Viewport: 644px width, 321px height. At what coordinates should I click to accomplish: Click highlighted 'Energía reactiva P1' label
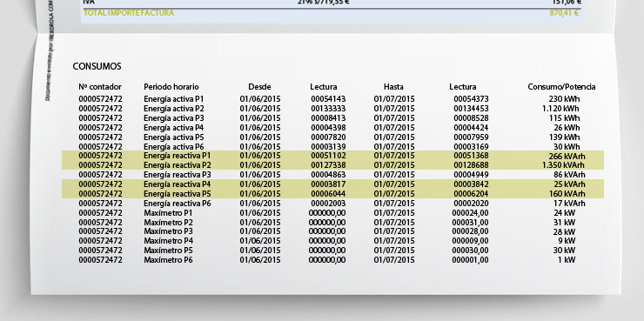coord(178,156)
